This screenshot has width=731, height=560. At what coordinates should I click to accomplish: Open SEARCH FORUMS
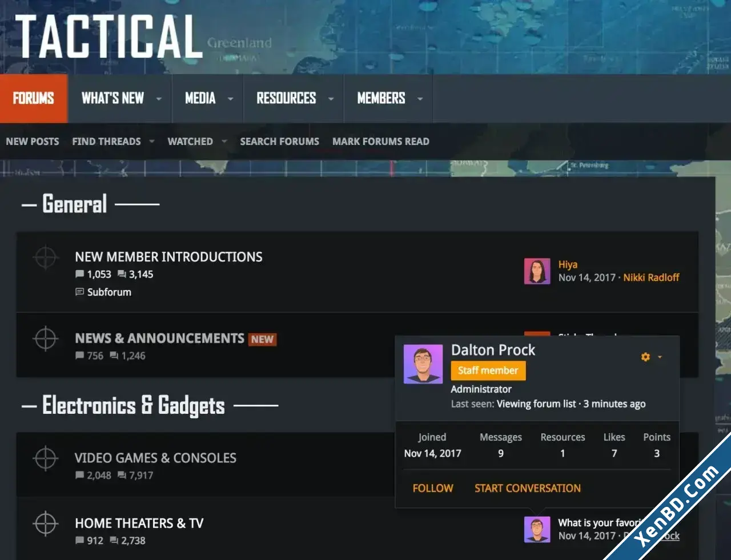(x=279, y=141)
